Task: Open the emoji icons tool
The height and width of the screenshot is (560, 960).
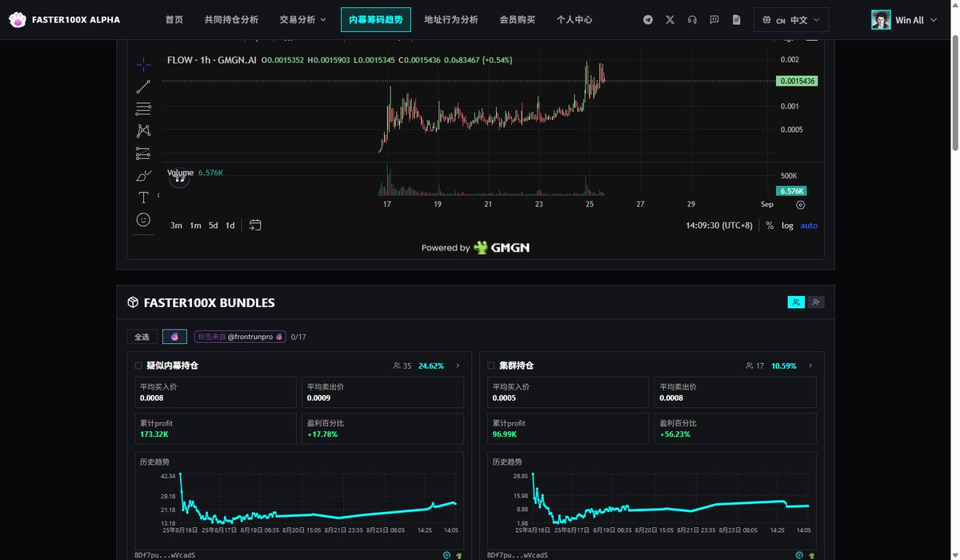Action: (143, 219)
